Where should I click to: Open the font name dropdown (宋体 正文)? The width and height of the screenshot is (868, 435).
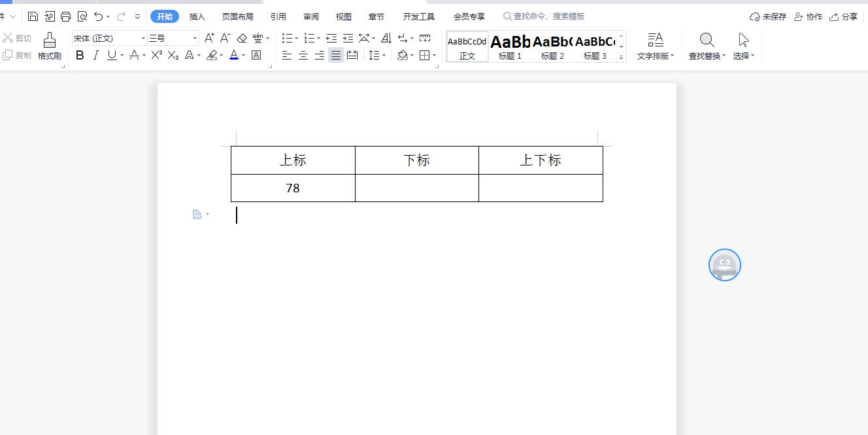tap(143, 38)
